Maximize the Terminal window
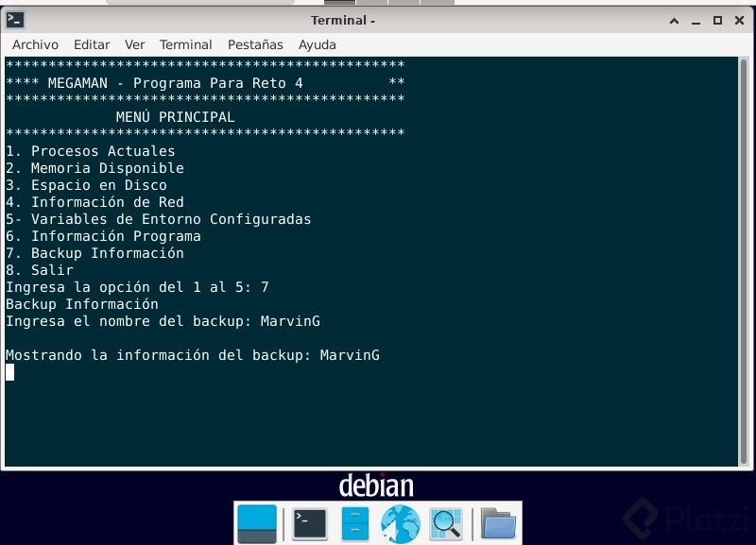The width and height of the screenshot is (756, 545). [x=717, y=20]
